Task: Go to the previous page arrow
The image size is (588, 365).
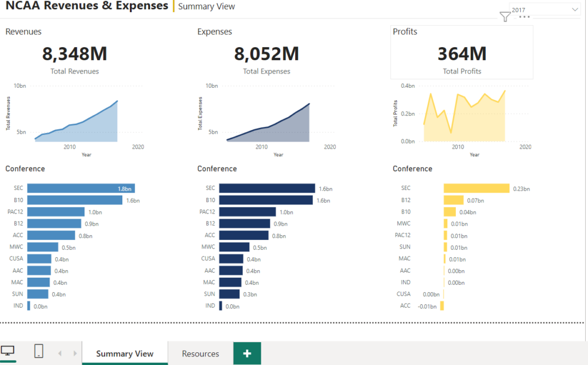Action: tap(60, 354)
